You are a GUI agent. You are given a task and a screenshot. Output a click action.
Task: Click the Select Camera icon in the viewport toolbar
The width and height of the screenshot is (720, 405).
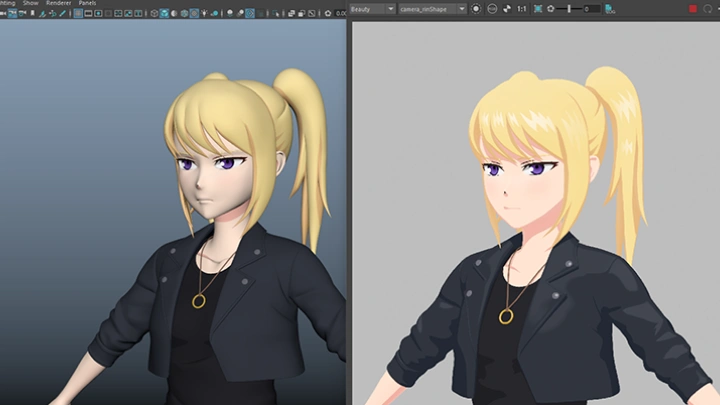(3, 13)
